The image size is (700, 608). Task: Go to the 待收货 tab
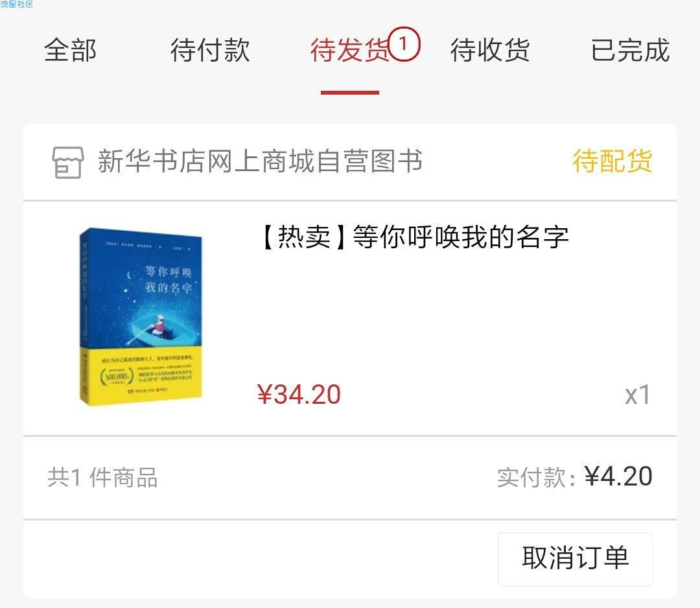[490, 50]
